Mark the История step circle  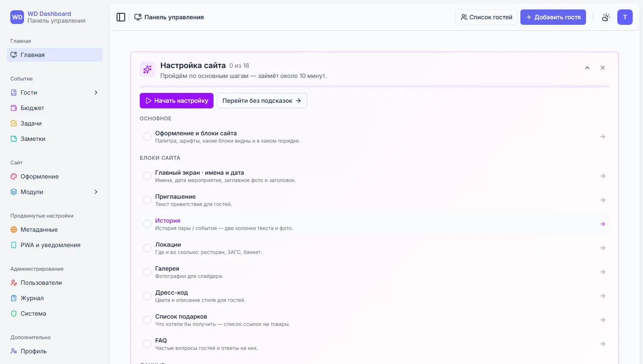click(147, 224)
